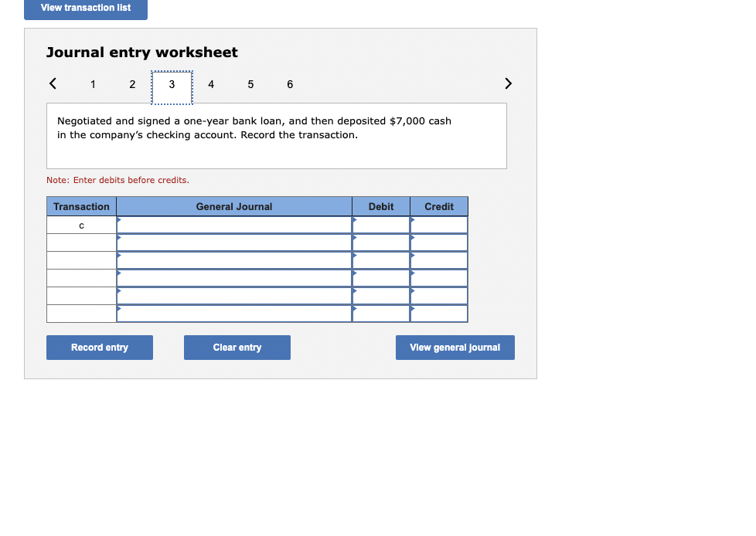Click transaction cell labeled c
Image resolution: width=756 pixels, height=536 pixels.
click(x=81, y=226)
